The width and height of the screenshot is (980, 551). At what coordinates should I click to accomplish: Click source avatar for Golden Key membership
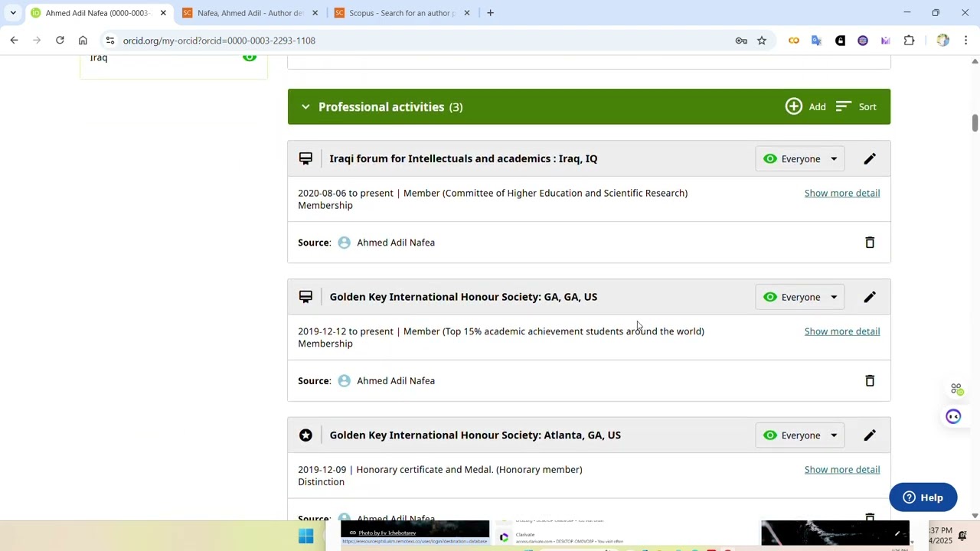345,381
